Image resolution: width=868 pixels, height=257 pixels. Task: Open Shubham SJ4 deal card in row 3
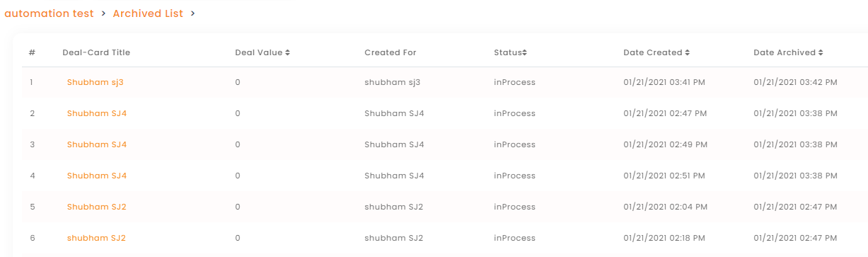[97, 144]
